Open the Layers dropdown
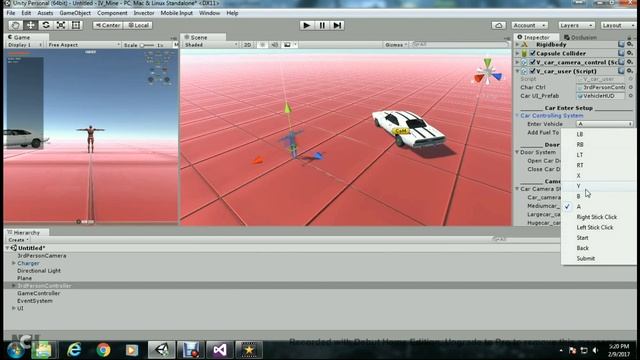 (576, 25)
